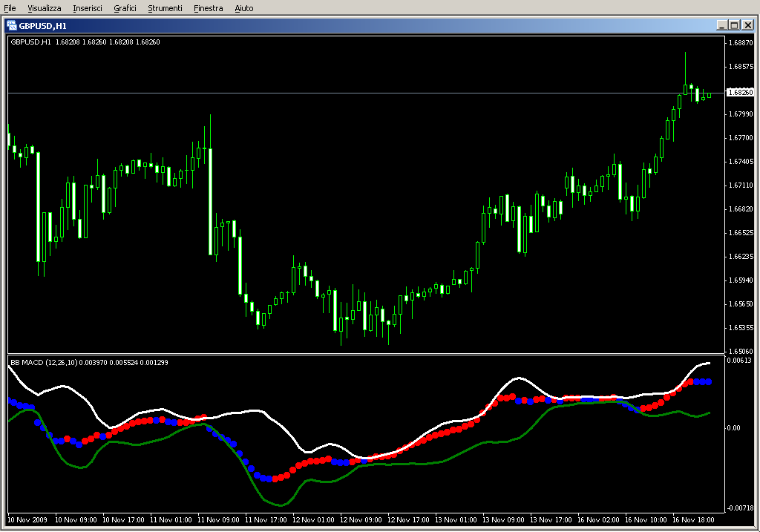Open the File menu
This screenshot has width=760, height=532.
tap(10, 8)
